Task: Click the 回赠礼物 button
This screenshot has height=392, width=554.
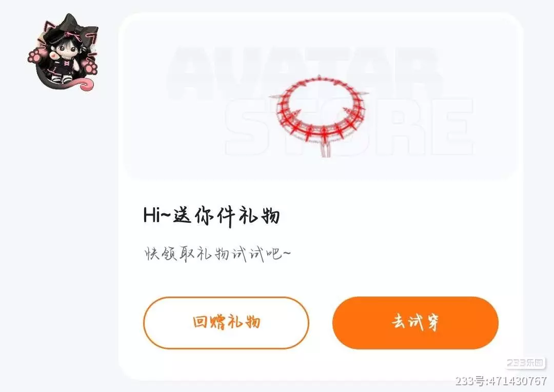Action: pyautogui.click(x=226, y=323)
